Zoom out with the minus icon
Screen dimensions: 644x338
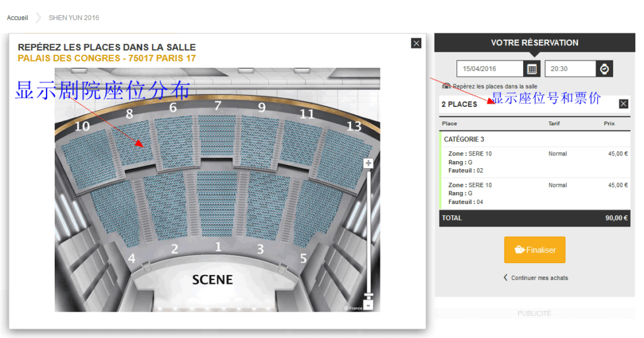pyautogui.click(x=369, y=305)
